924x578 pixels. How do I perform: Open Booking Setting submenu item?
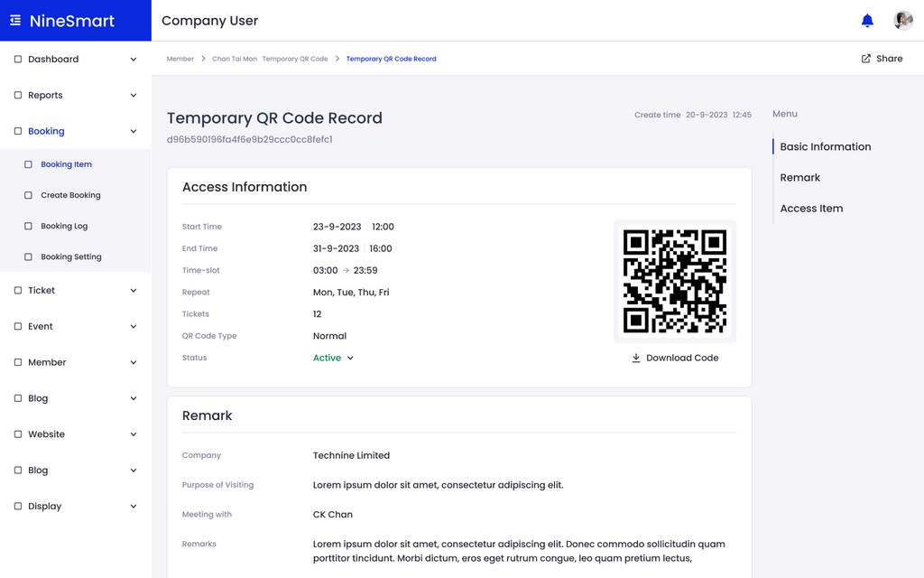point(70,256)
